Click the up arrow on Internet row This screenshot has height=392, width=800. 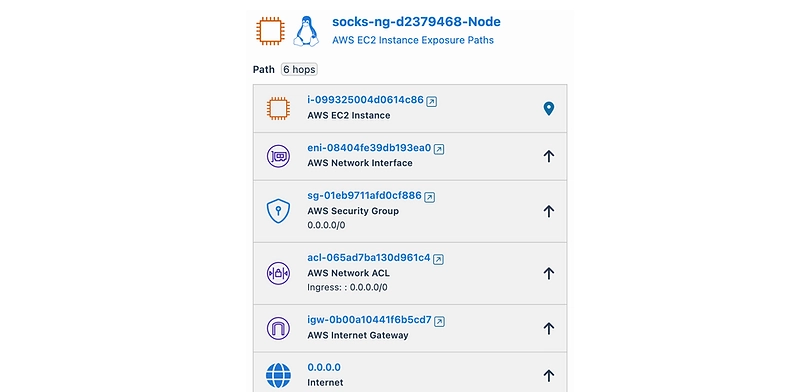548,376
